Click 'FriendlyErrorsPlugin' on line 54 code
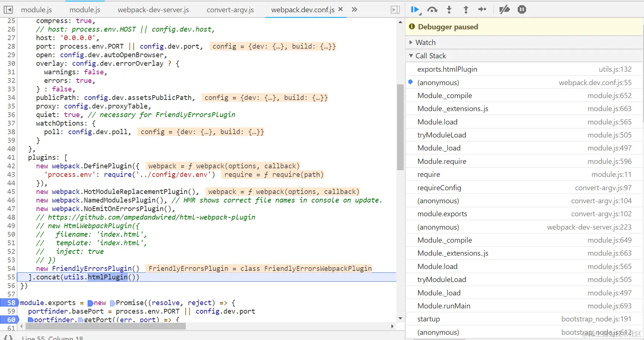 [x=92, y=269]
